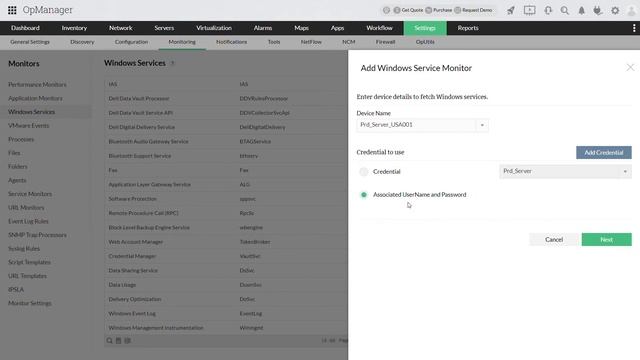This screenshot has width=640, height=360.
Task: Open the vertical ellipsis menu
Action: pos(633,28)
